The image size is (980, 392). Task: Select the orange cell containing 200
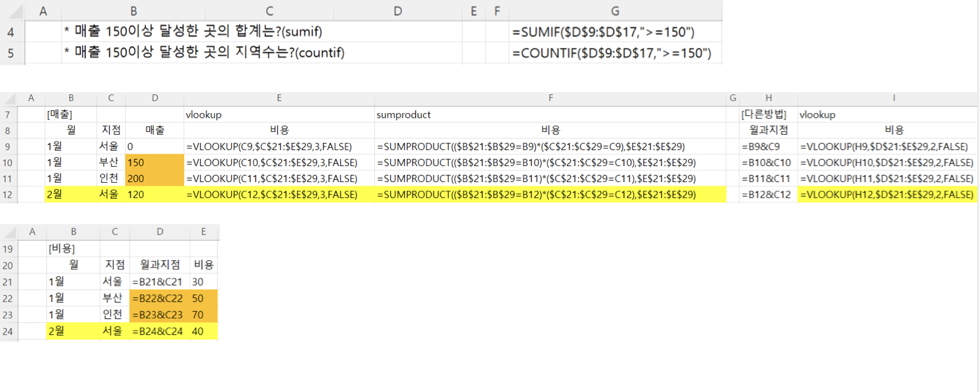(x=154, y=179)
